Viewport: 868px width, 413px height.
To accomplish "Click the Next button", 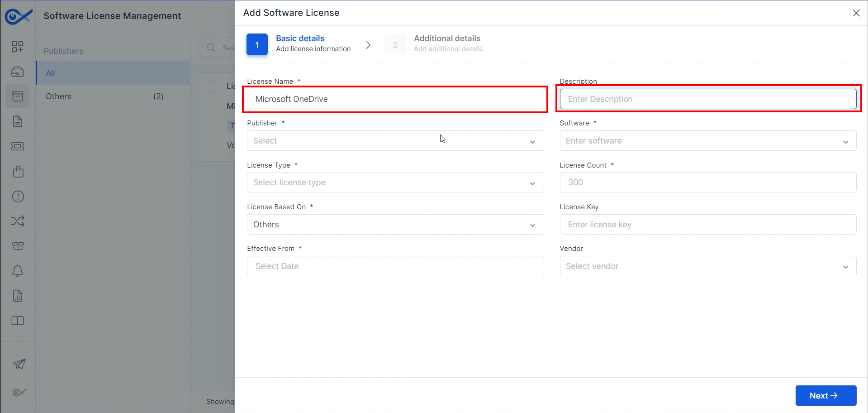I will pos(825,395).
